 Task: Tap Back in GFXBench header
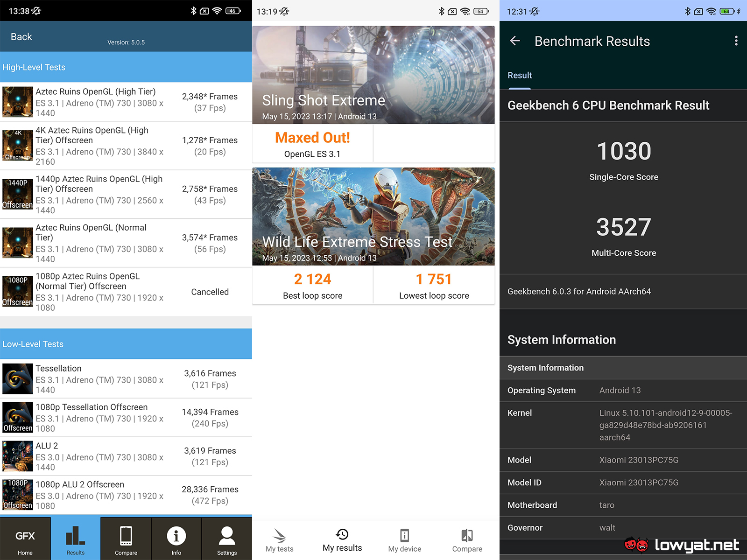[21, 37]
